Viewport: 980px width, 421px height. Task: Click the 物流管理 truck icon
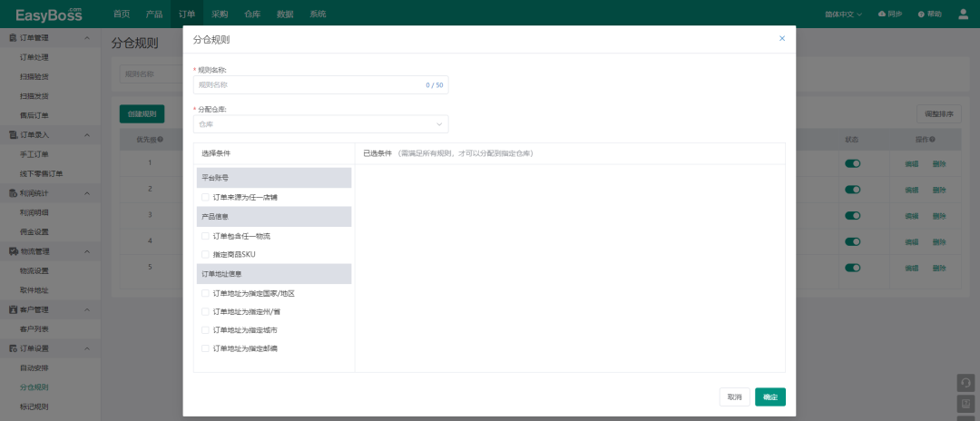point(13,251)
